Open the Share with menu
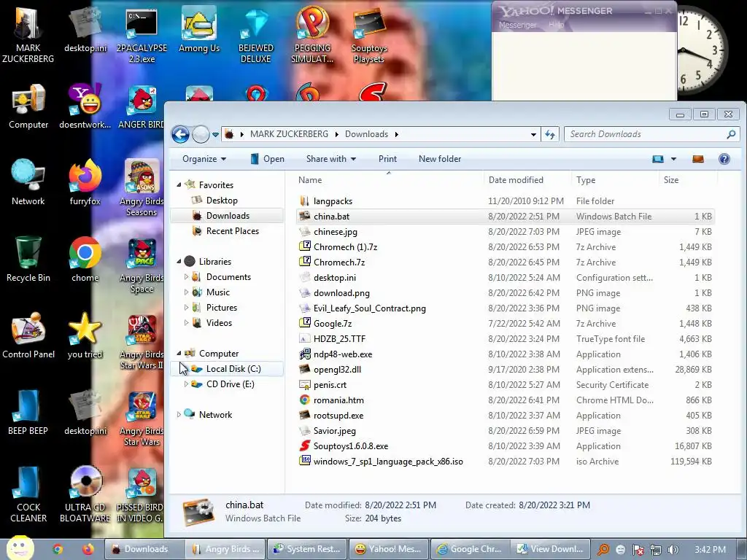This screenshot has height=560, width=747. pyautogui.click(x=331, y=159)
